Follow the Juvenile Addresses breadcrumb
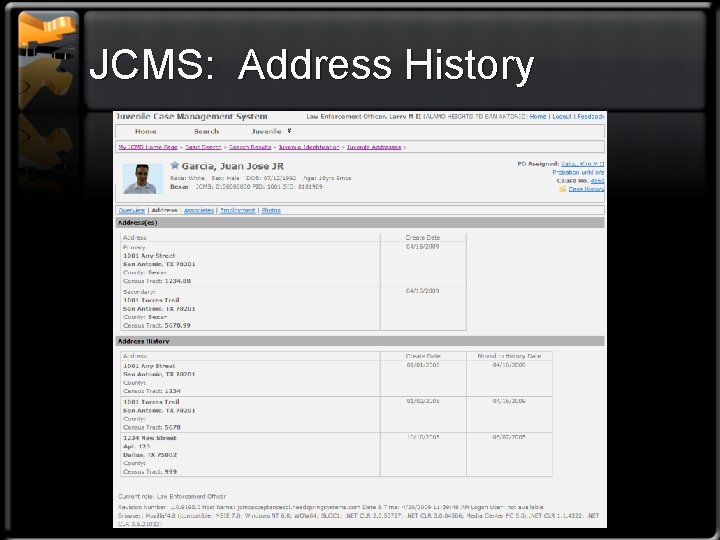Screen dimensions: 720x540 coord(374,147)
